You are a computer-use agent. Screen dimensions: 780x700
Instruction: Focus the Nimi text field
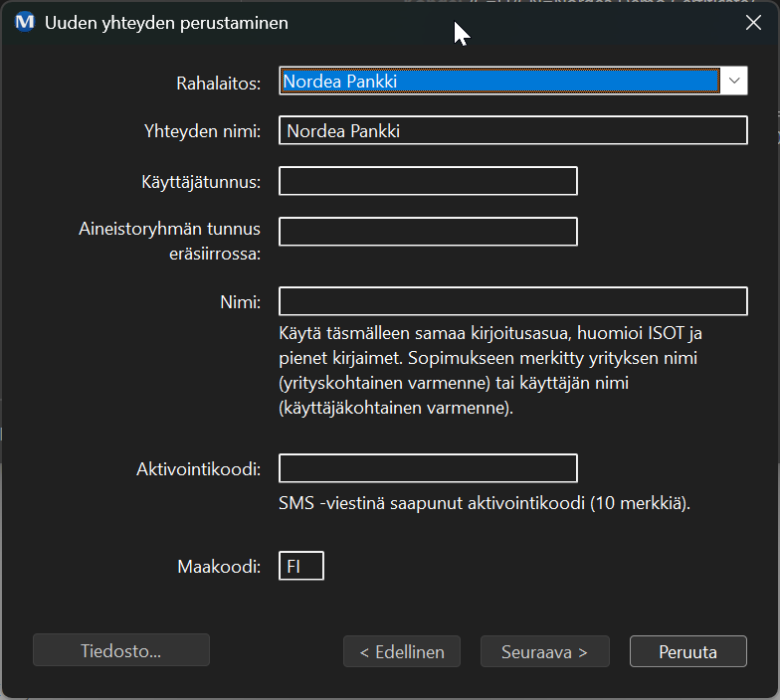pos(513,300)
